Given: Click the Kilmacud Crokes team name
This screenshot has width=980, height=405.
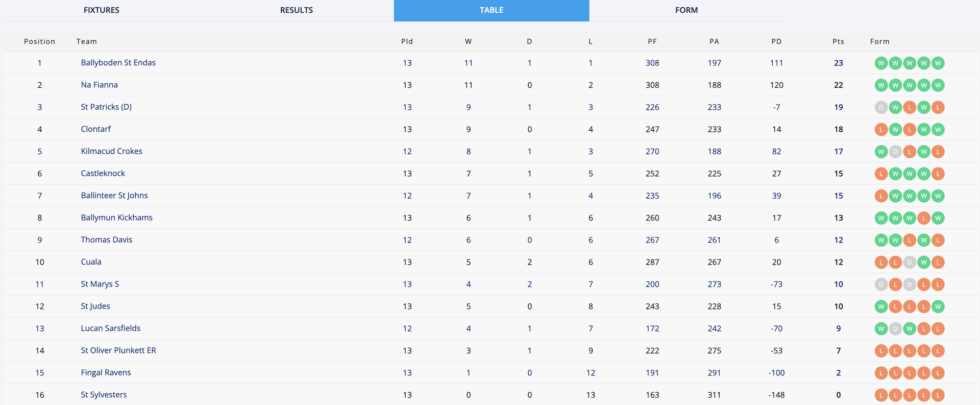Looking at the screenshot, I should tap(111, 151).
